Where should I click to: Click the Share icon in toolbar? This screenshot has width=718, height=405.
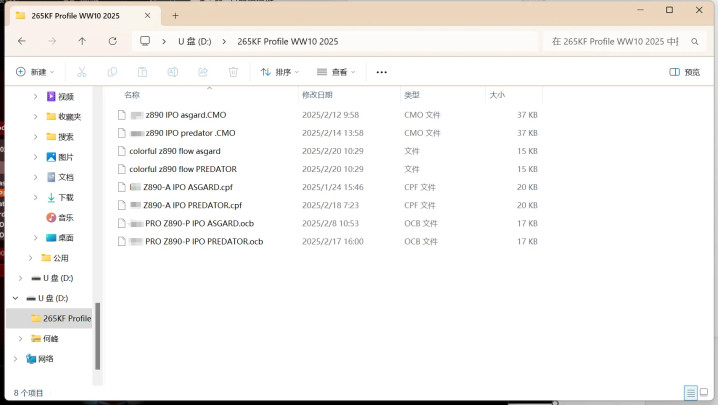click(x=203, y=72)
